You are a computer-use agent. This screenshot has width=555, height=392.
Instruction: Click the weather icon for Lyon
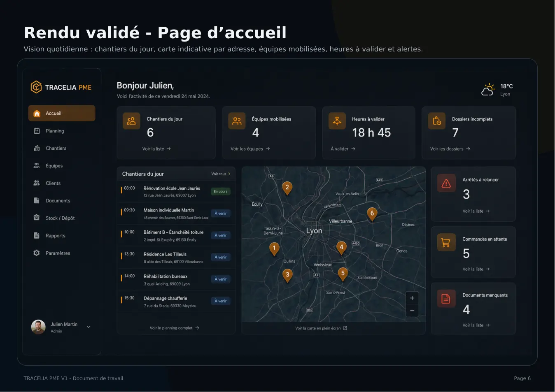(488, 89)
